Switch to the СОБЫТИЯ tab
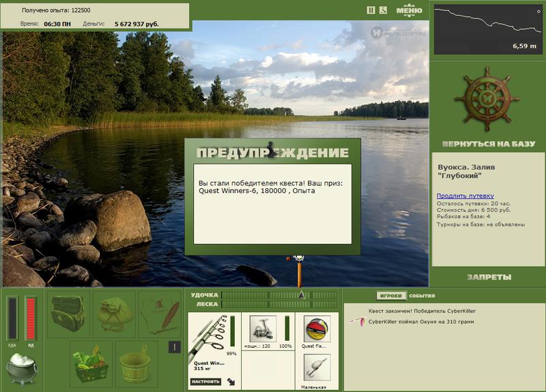The image size is (546, 392). pos(422,296)
